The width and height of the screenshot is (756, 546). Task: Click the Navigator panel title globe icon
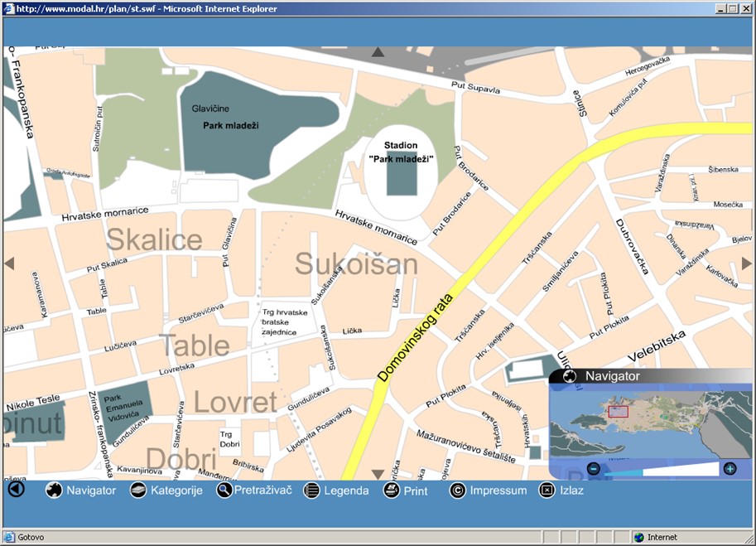click(x=570, y=376)
